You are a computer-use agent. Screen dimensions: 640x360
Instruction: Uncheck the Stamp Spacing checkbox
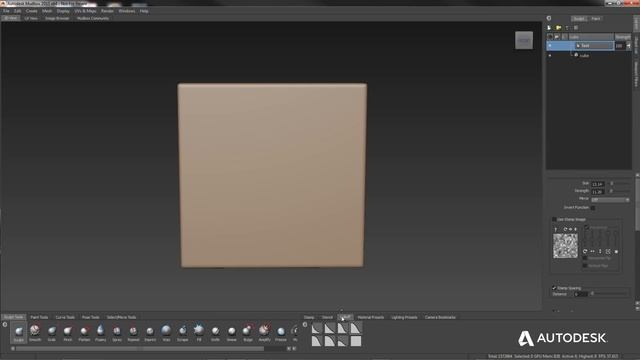554,288
